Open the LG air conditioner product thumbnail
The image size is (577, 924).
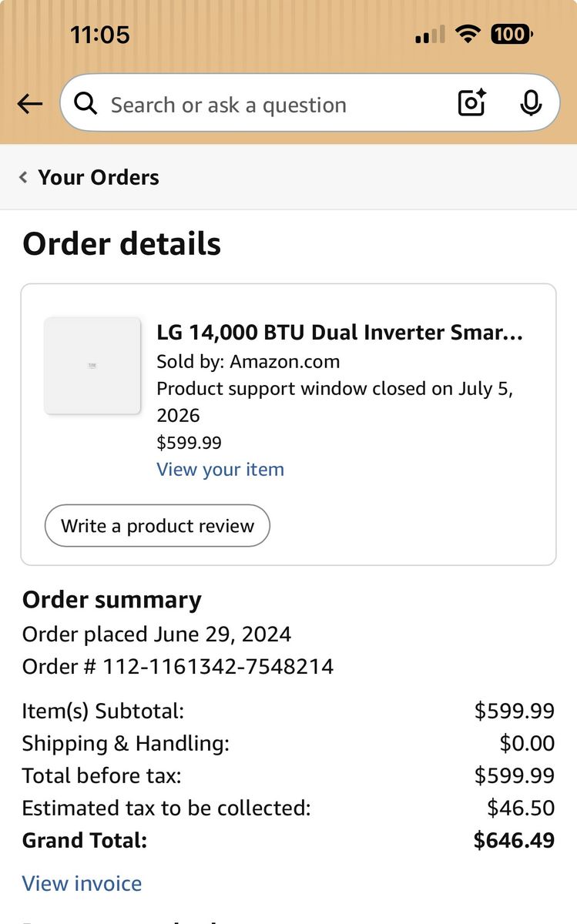(92, 366)
